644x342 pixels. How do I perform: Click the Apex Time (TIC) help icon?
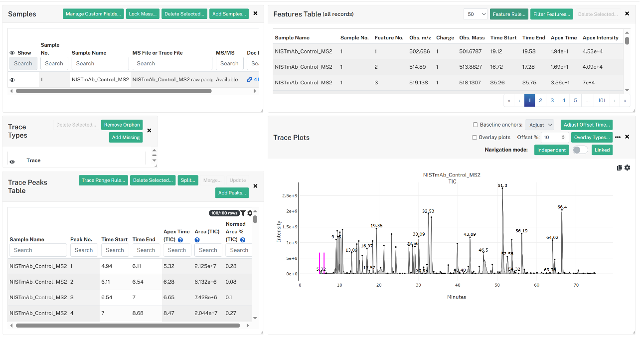point(180,240)
